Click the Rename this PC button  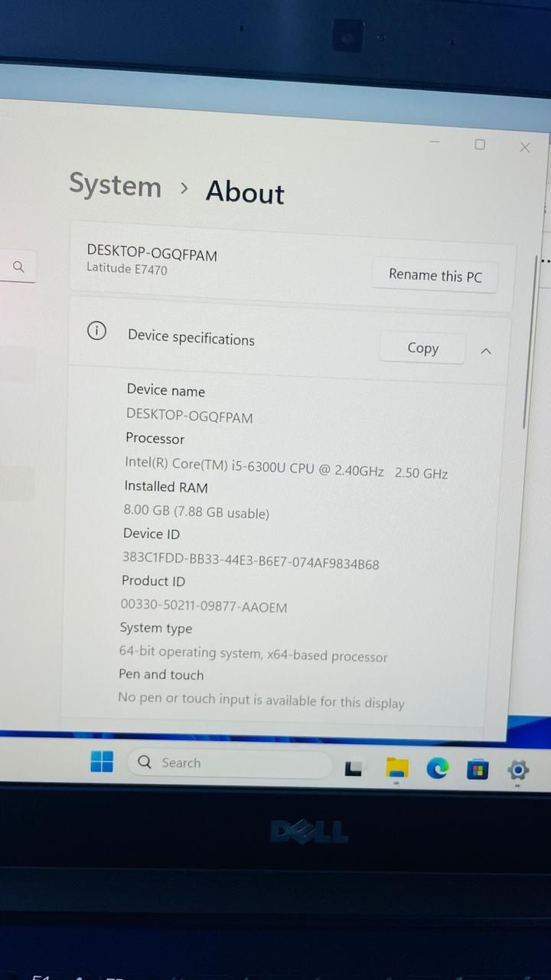(435, 276)
